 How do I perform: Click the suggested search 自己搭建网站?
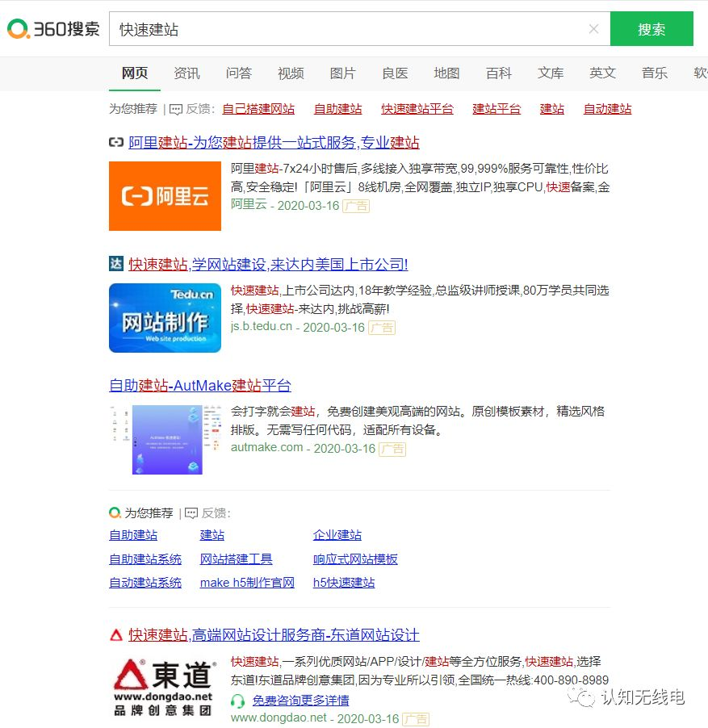258,109
